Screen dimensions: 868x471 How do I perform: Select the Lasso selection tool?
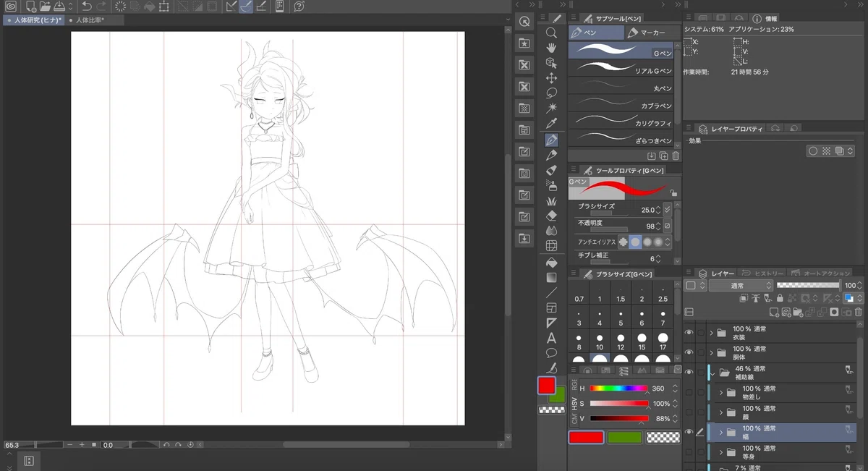point(551,93)
